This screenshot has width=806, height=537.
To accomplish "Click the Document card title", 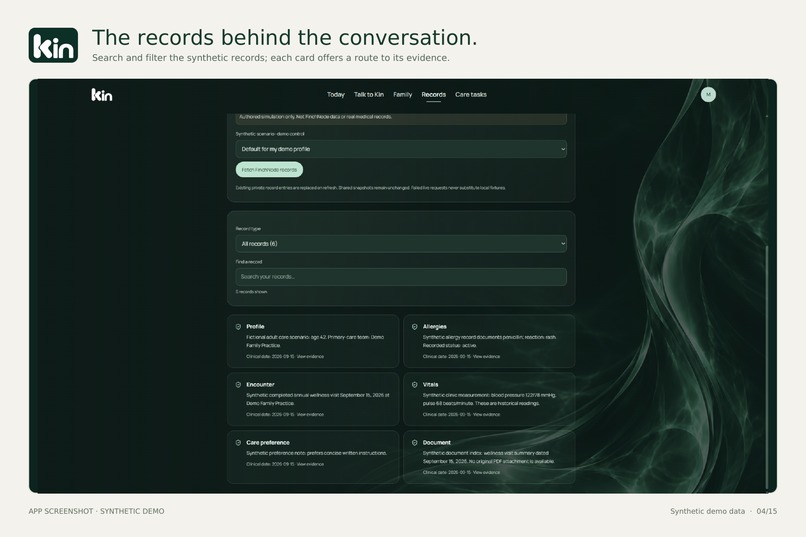I will coord(436,443).
